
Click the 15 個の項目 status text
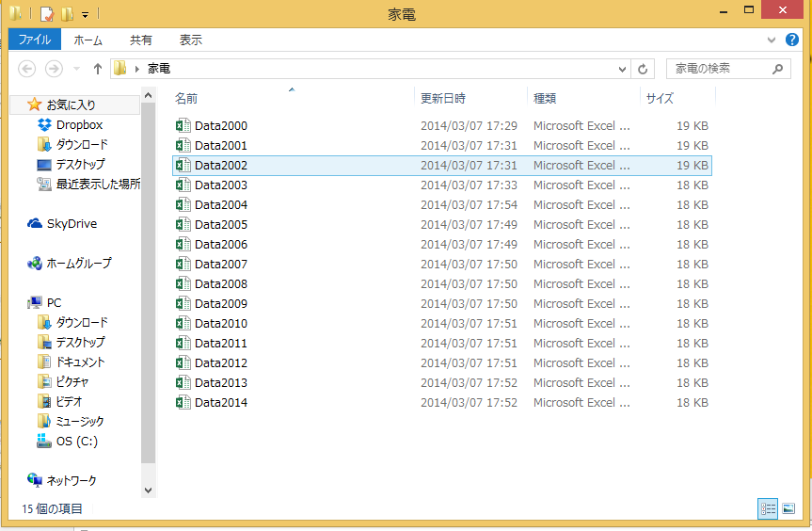pyautogui.click(x=52, y=508)
